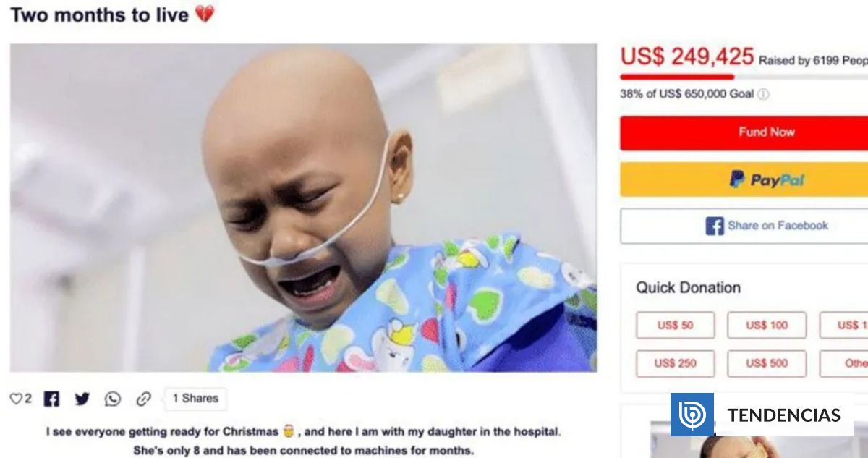The height and width of the screenshot is (458, 868).
Task: Click the BioBio logo icon
Action: coord(693,415)
